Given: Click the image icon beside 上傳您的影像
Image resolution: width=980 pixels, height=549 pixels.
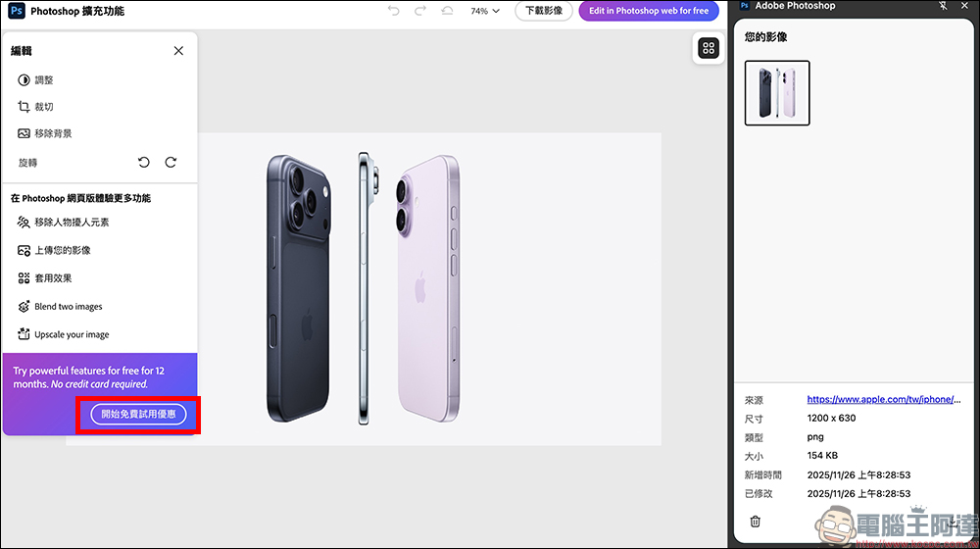Looking at the screenshot, I should point(24,250).
